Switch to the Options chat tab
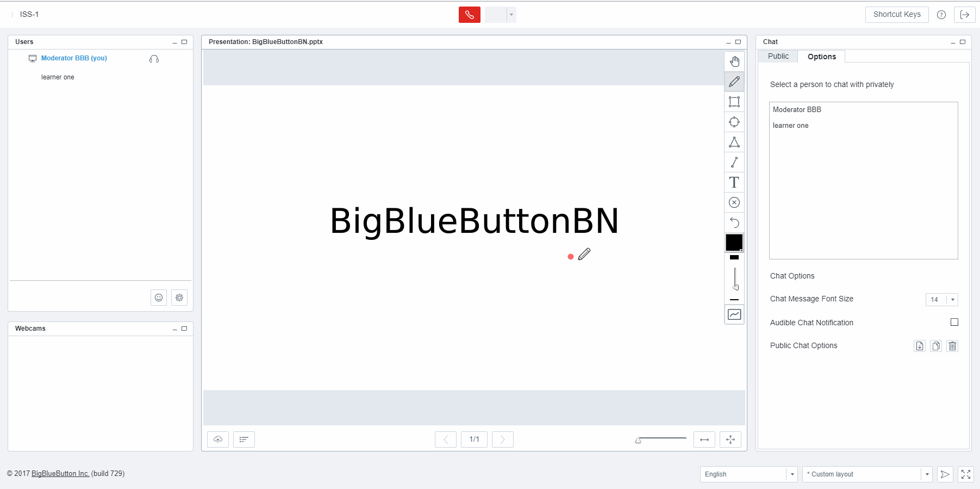The height and width of the screenshot is (489, 980). [x=822, y=57]
